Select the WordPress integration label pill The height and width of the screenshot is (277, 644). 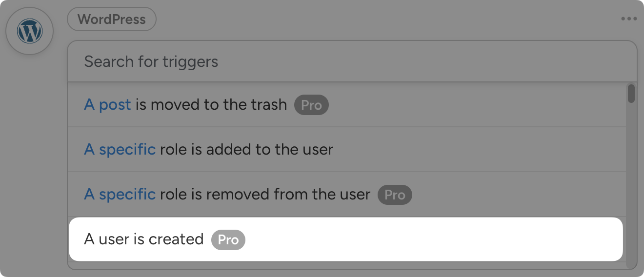pyautogui.click(x=112, y=20)
